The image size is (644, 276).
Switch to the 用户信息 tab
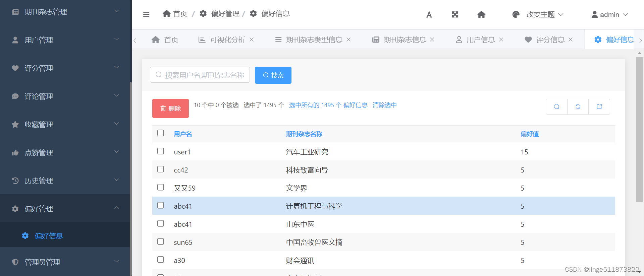480,40
